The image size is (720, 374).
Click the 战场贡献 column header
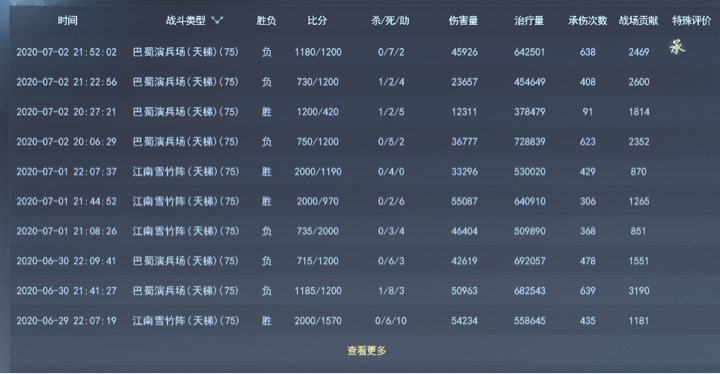(638, 20)
